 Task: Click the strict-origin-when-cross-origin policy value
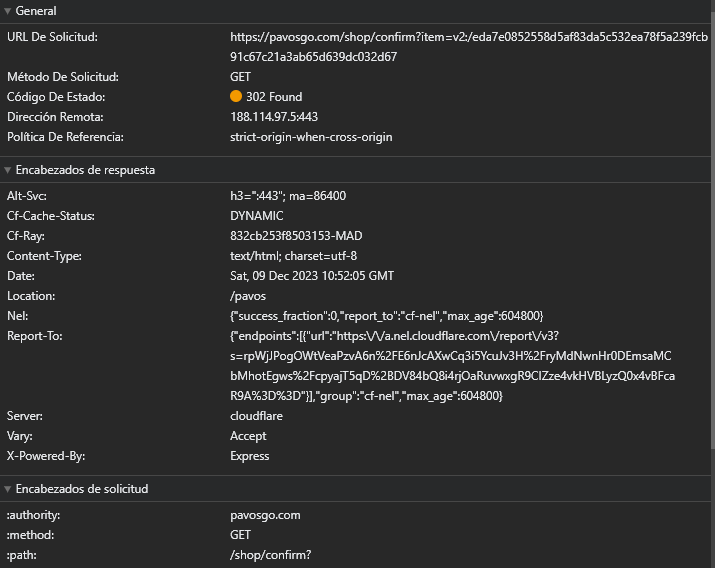tap(311, 137)
